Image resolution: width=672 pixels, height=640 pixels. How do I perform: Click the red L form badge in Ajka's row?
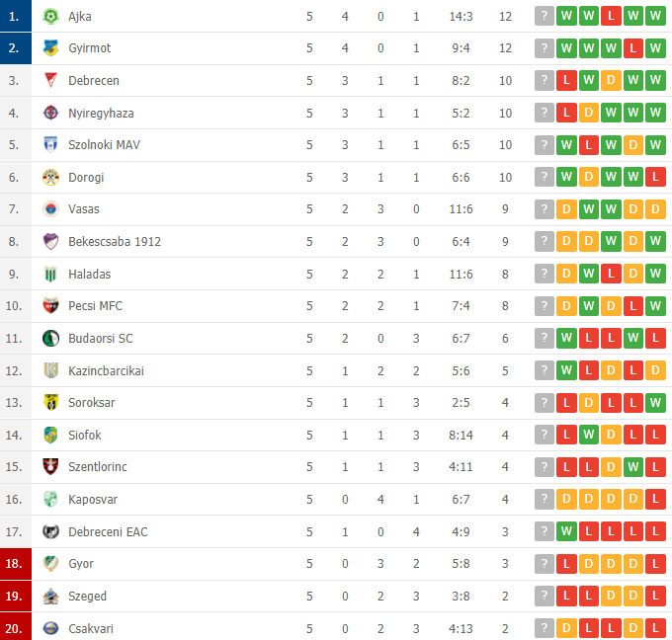pyautogui.click(x=611, y=16)
